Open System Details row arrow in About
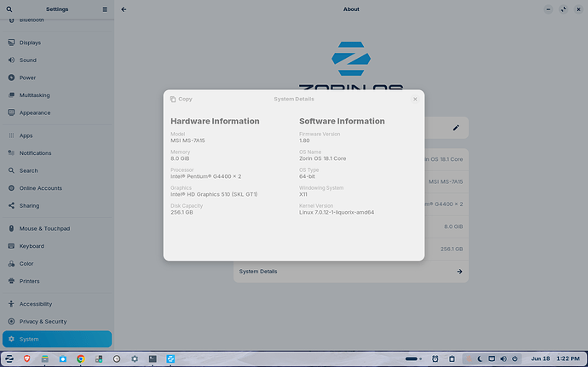Image resolution: width=588 pixels, height=367 pixels. point(459,272)
